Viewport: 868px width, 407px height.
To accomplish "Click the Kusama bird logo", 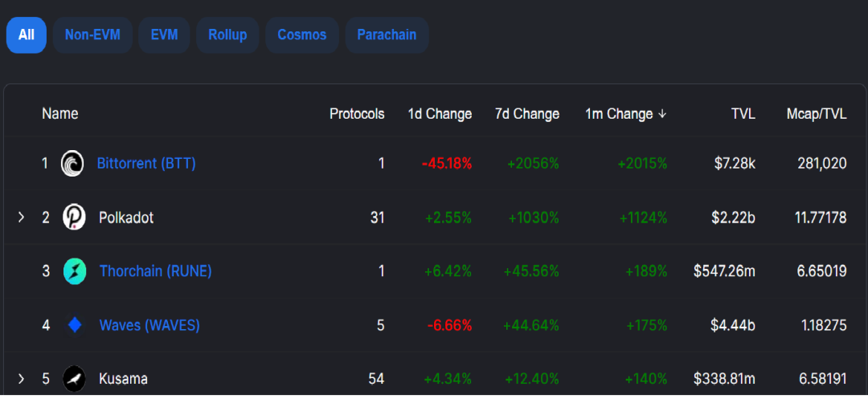I will tap(74, 380).
